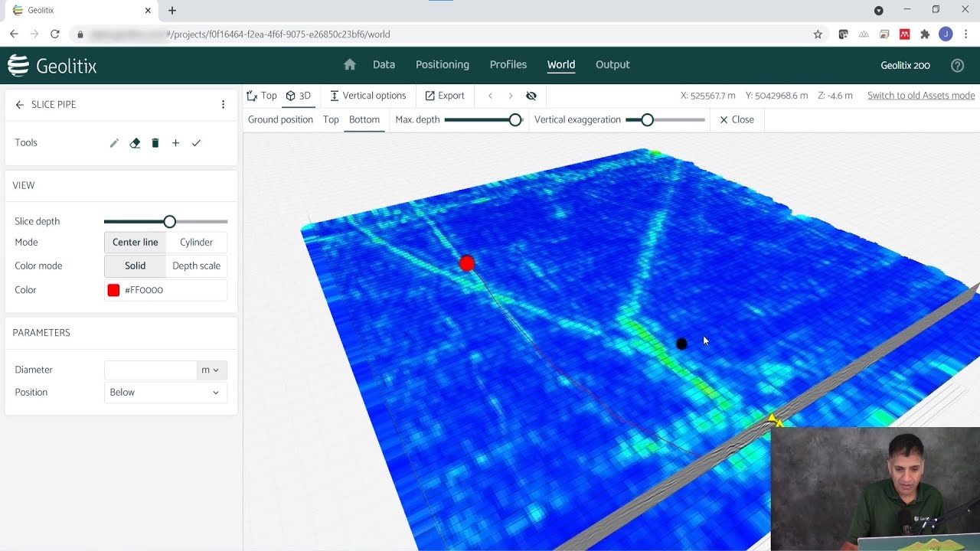Click the trash delete tool
980x551 pixels.
[155, 143]
